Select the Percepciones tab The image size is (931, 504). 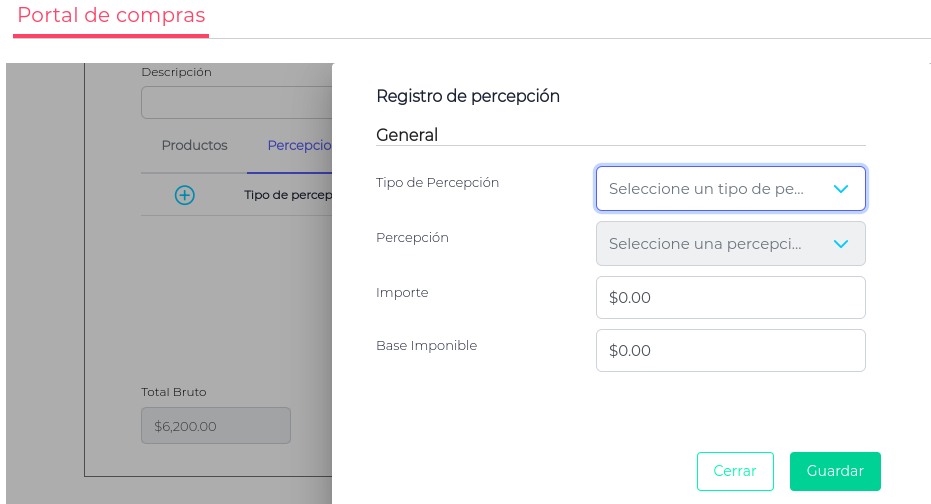(x=299, y=145)
